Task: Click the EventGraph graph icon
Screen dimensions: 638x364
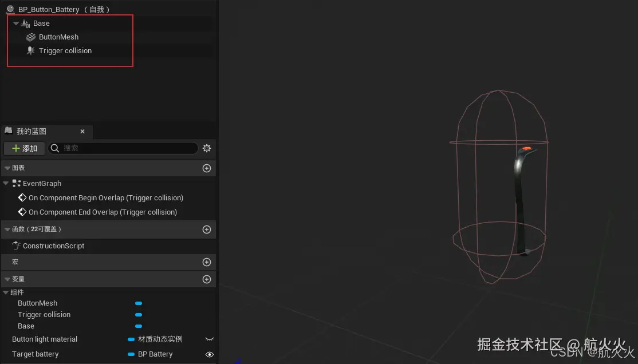Action: [x=16, y=183]
